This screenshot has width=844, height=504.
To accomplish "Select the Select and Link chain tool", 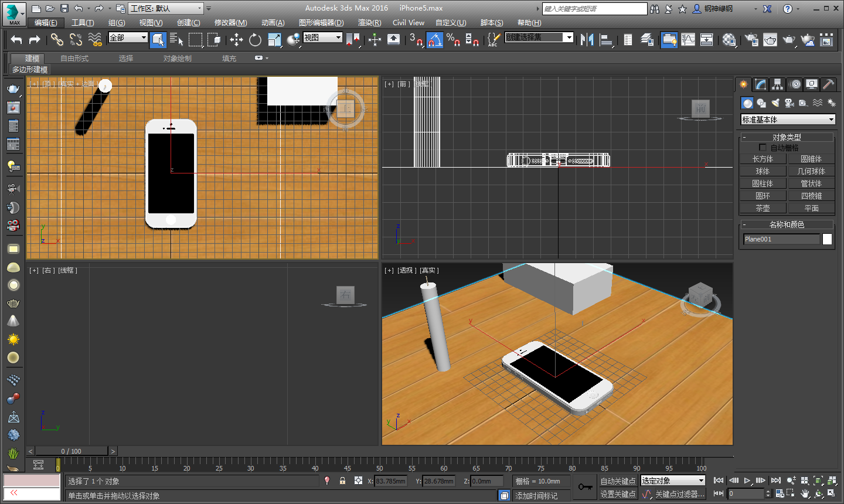I will point(57,39).
